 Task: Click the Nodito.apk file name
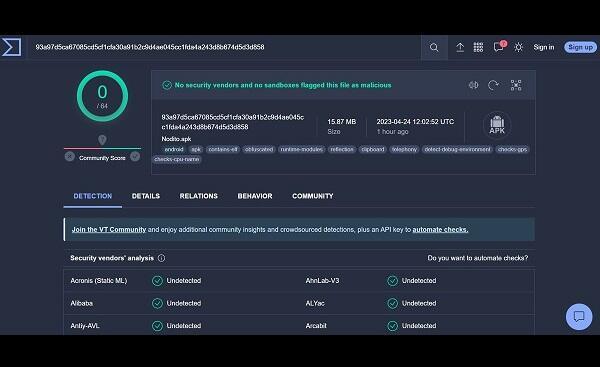point(176,139)
